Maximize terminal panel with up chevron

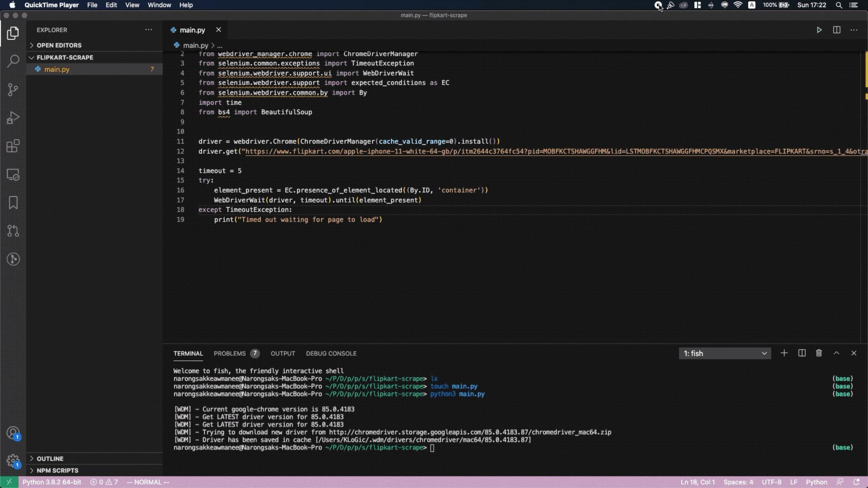point(836,353)
